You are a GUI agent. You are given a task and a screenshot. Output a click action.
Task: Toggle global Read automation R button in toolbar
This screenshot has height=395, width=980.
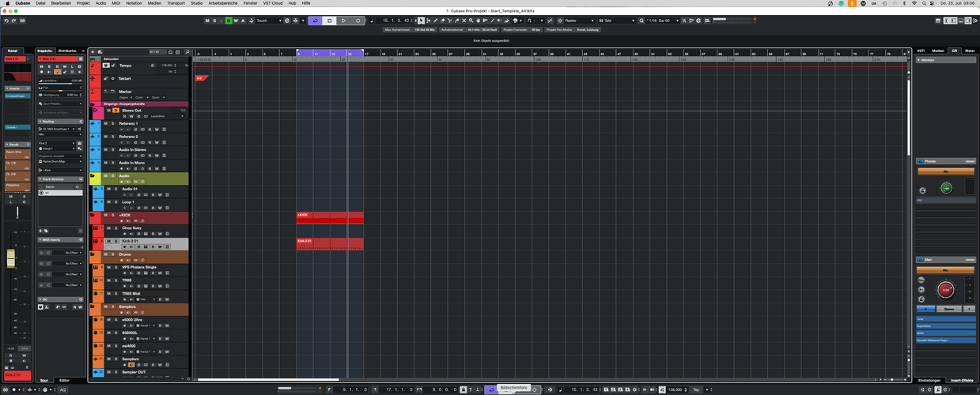point(227,21)
